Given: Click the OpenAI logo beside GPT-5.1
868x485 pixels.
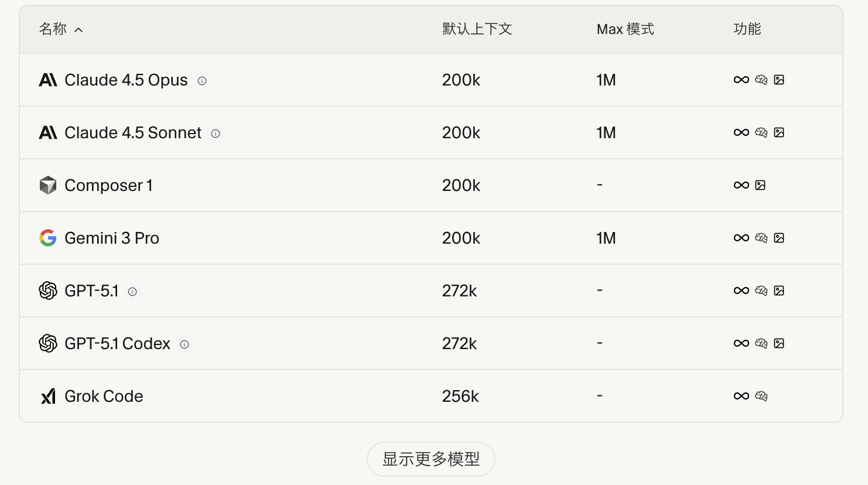Looking at the screenshot, I should pyautogui.click(x=48, y=291).
